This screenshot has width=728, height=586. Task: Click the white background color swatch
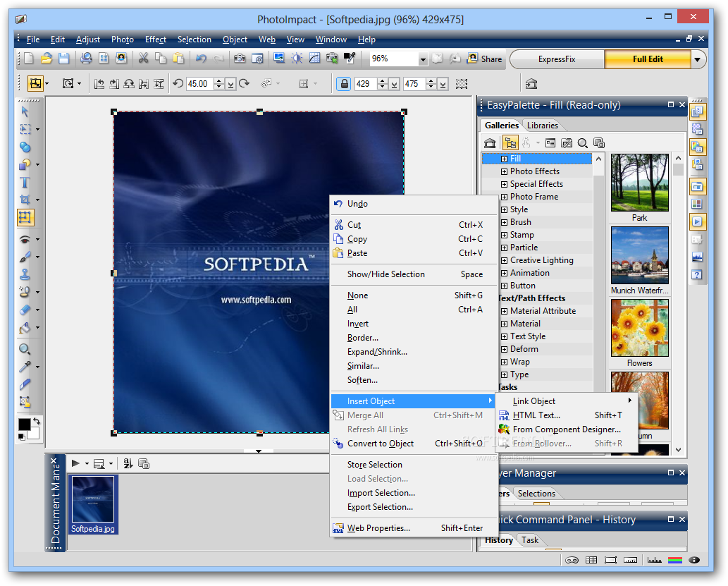(x=35, y=434)
